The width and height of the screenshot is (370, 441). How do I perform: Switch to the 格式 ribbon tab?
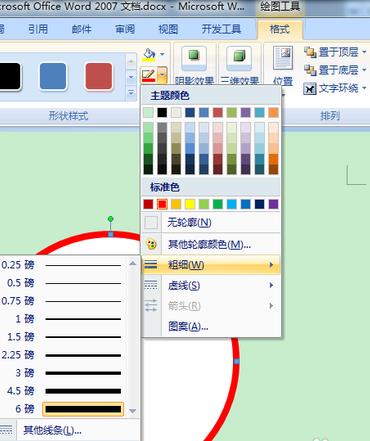pos(279,29)
